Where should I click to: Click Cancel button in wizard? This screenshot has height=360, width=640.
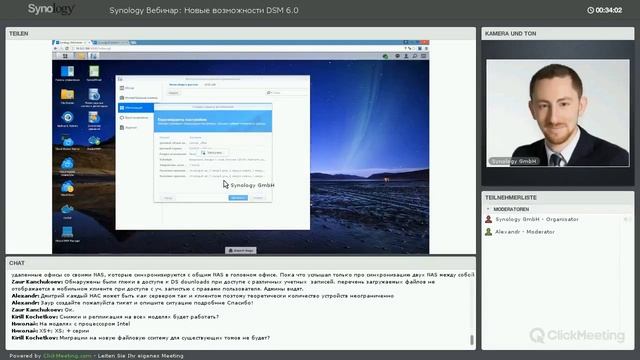258,198
